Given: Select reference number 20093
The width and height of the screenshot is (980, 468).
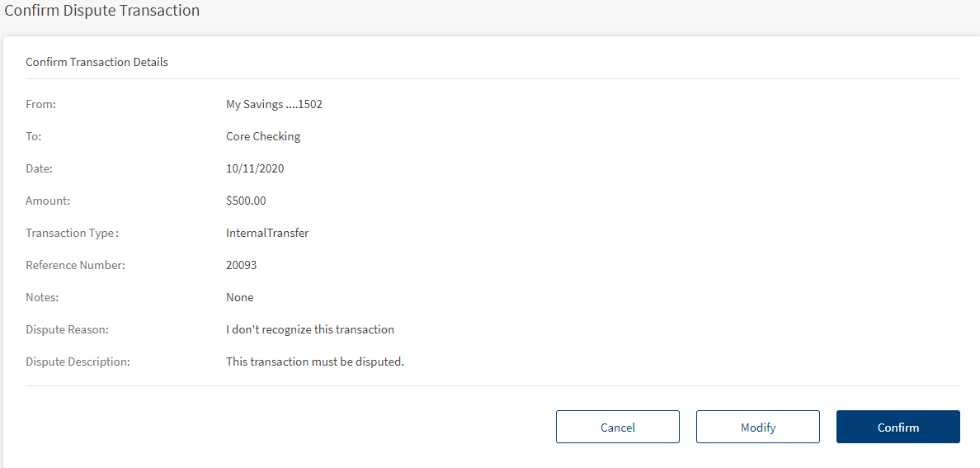Looking at the screenshot, I should click(242, 265).
